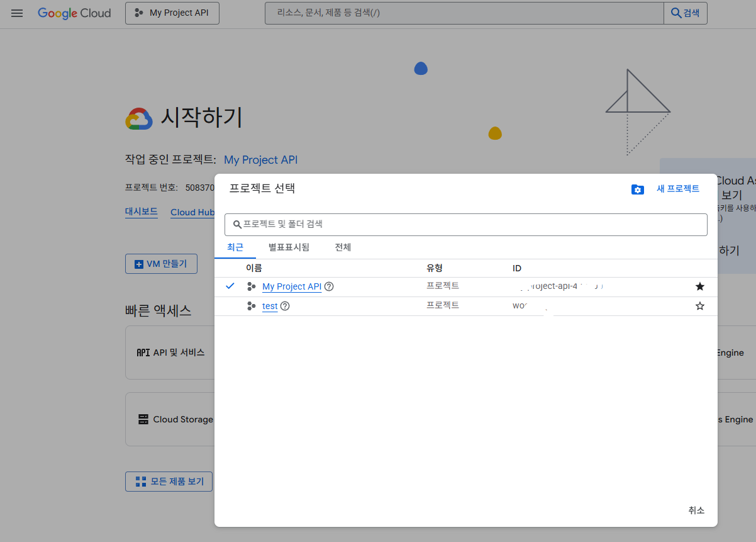Click the 이름 column header
The image size is (756, 542).
point(254,268)
